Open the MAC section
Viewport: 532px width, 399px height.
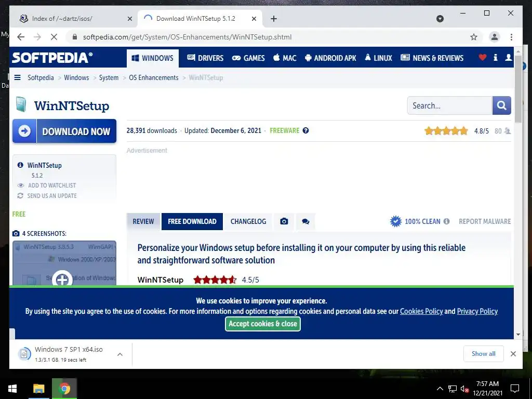pos(285,58)
